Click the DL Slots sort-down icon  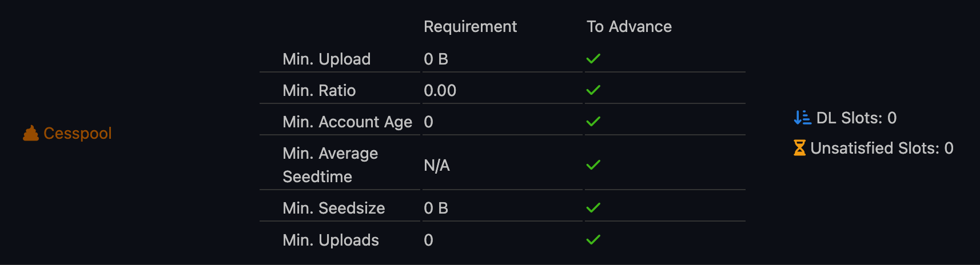click(x=802, y=118)
